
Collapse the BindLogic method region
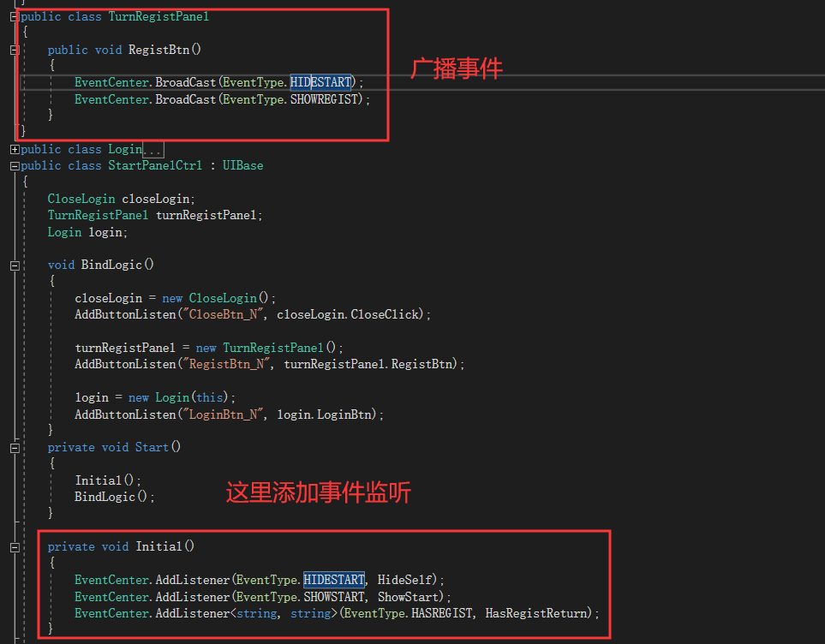[x=15, y=265]
